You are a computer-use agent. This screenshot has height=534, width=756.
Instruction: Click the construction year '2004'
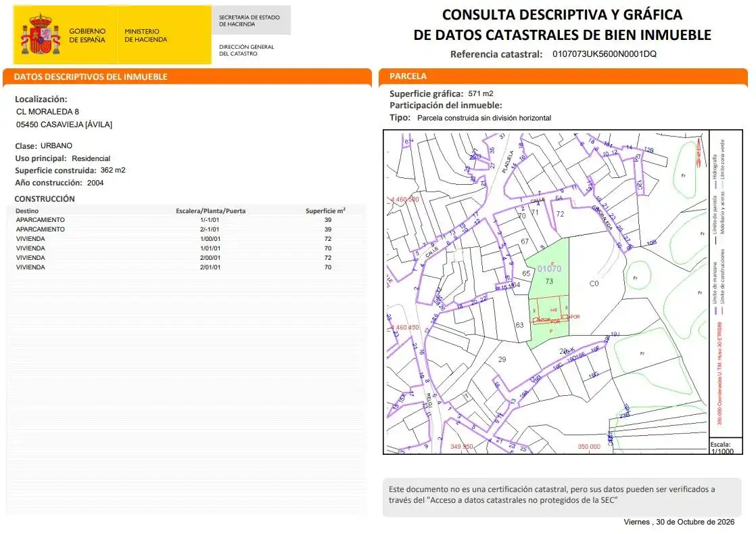[95, 183]
